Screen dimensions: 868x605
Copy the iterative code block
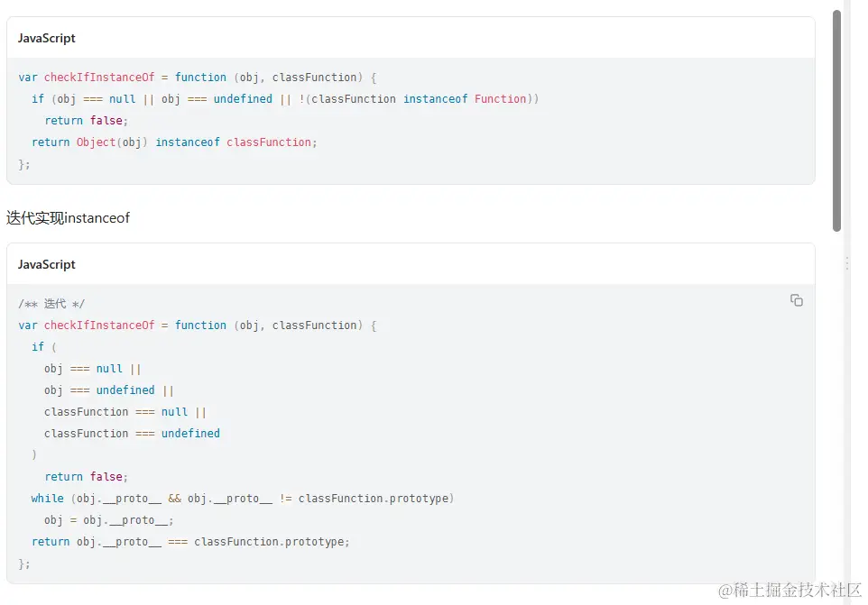(x=796, y=300)
